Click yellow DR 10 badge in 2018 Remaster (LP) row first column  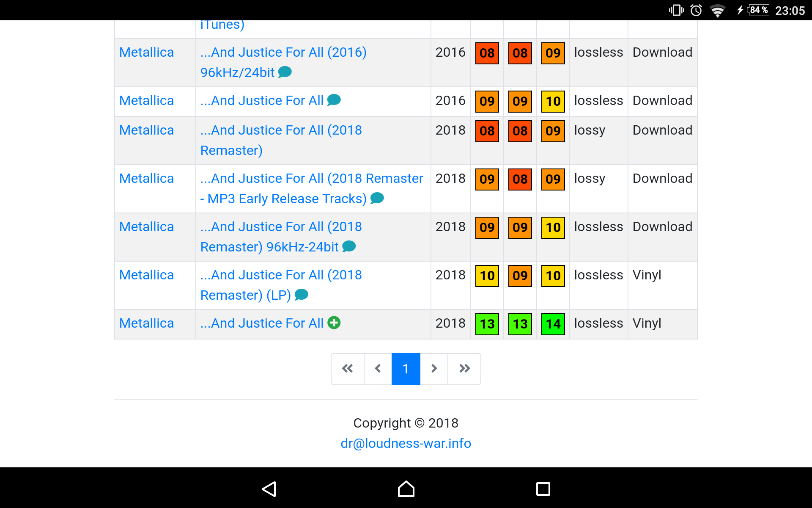[487, 276]
